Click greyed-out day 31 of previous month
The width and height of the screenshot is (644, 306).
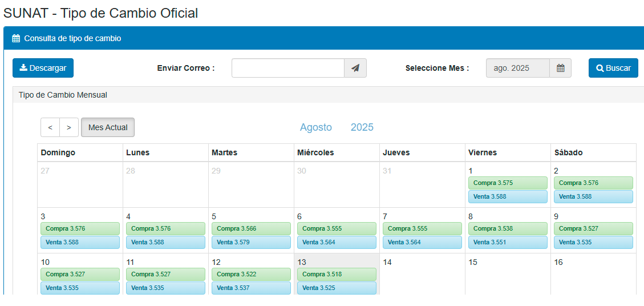[x=387, y=171]
